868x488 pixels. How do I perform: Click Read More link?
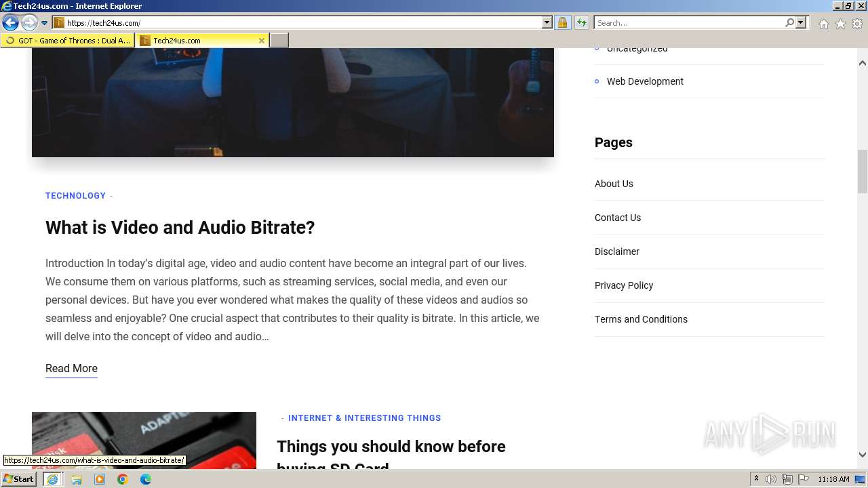(71, 368)
